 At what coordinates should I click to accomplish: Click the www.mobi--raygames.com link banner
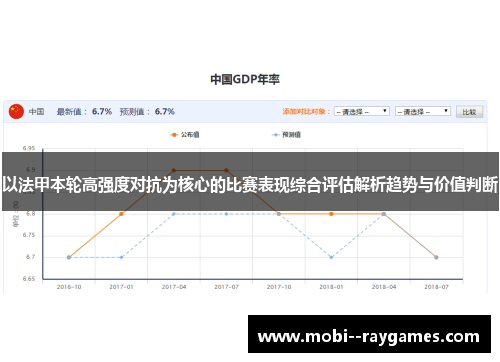point(369,334)
